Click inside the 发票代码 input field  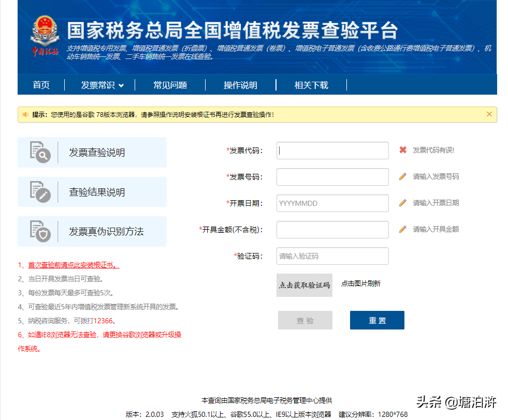click(332, 150)
